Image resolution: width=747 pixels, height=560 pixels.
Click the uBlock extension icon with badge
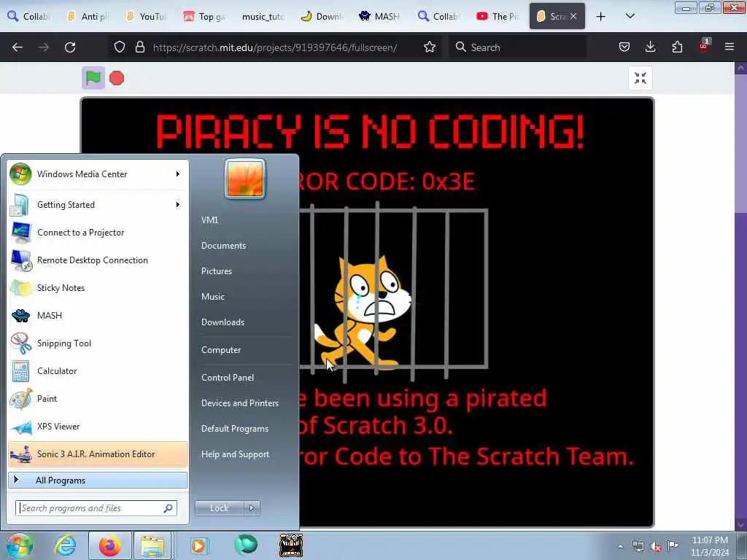[704, 46]
